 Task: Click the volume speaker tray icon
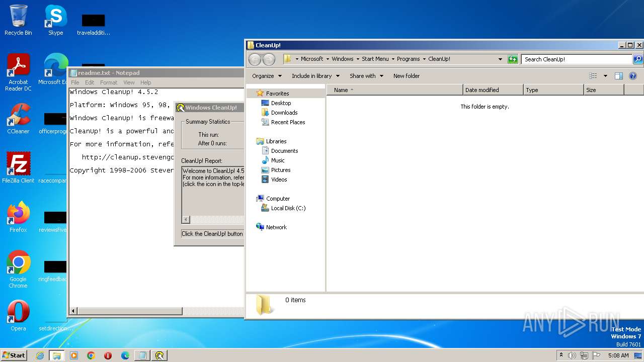click(572, 355)
